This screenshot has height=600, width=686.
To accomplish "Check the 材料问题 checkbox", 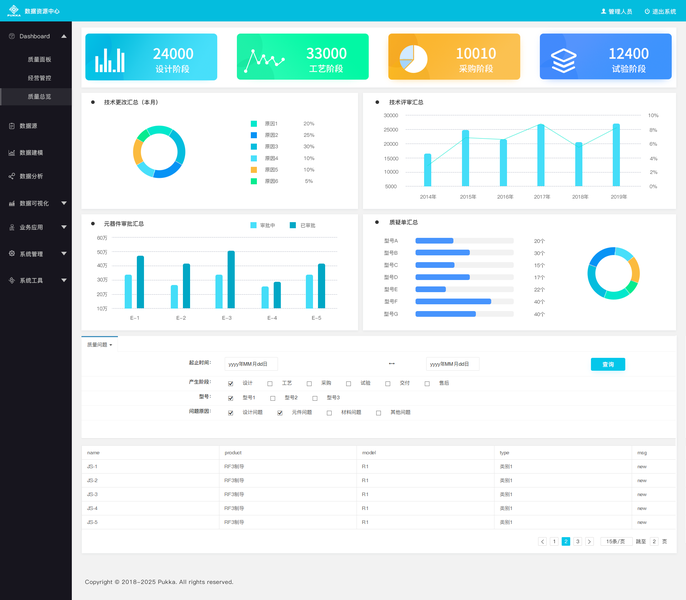I will click(x=329, y=413).
